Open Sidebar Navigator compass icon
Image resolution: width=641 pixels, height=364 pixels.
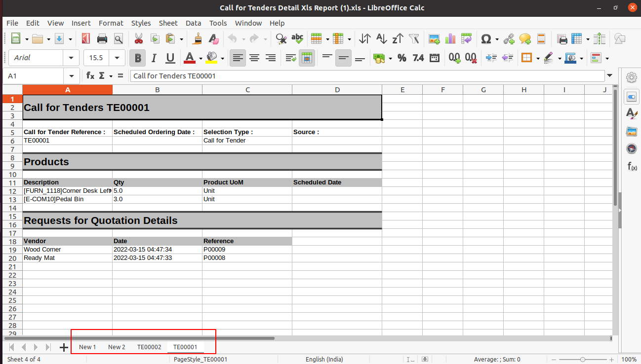click(631, 148)
